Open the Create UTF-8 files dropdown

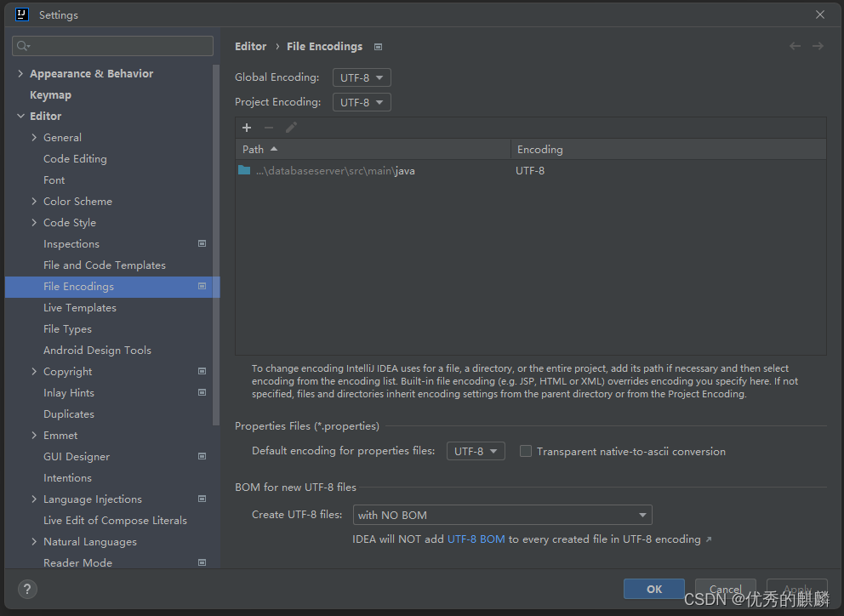coord(502,515)
